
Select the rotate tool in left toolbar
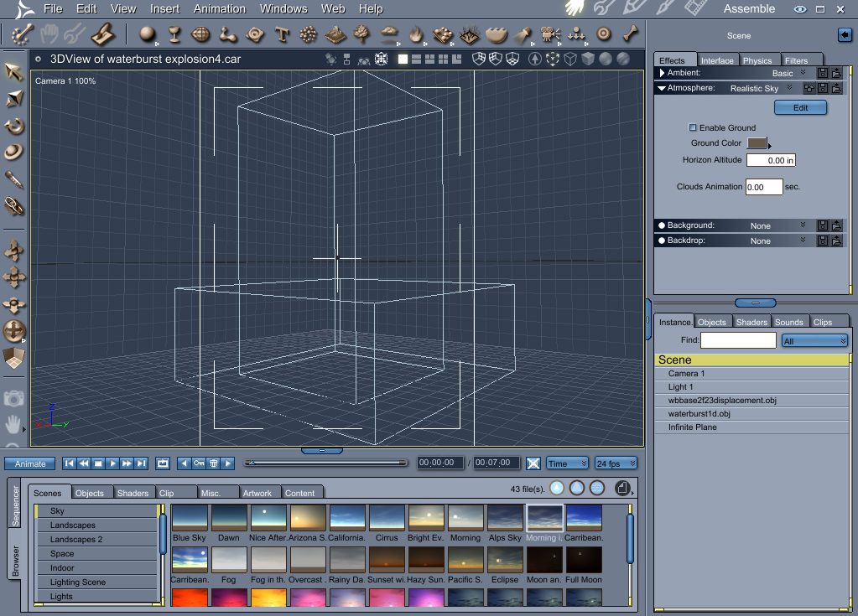point(14,127)
